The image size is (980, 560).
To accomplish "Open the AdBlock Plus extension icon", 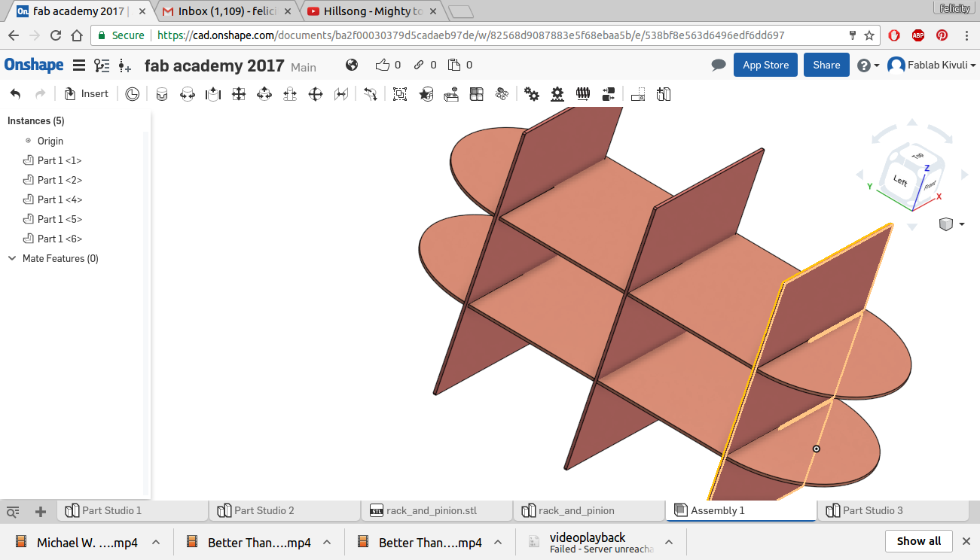I will [918, 35].
